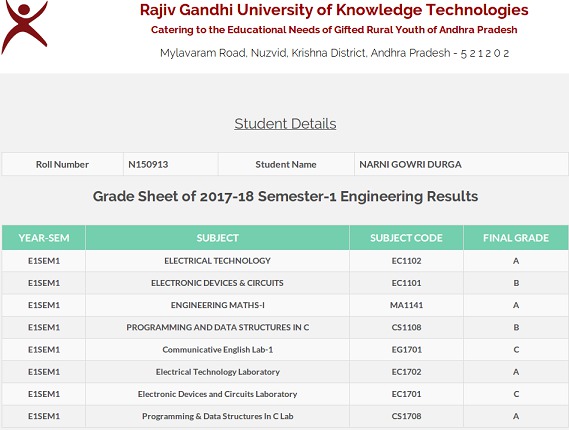
Task: Click the Rajiv Gandhi University title heading
Action: [x=334, y=10]
